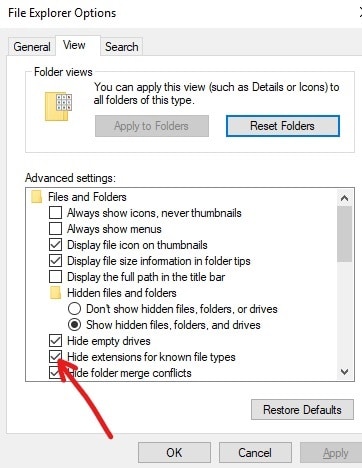This screenshot has height=468, width=362.
Task: Click the Restore Defaults button
Action: click(302, 410)
